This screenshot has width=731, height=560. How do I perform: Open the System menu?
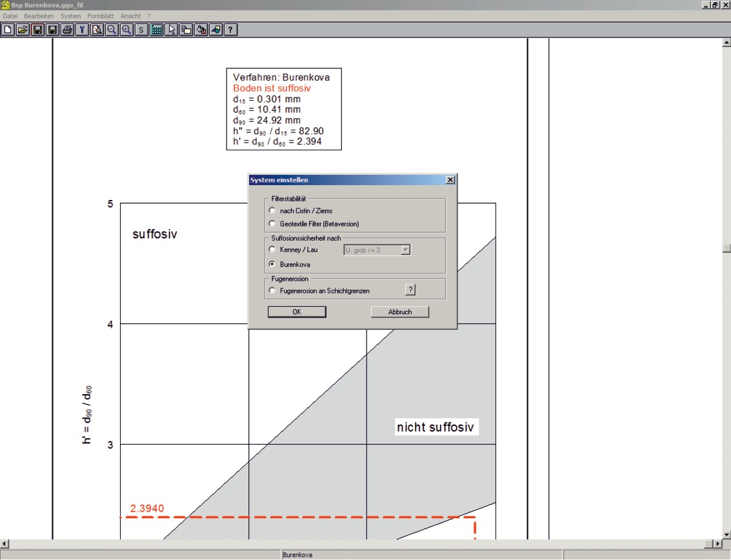click(x=70, y=16)
